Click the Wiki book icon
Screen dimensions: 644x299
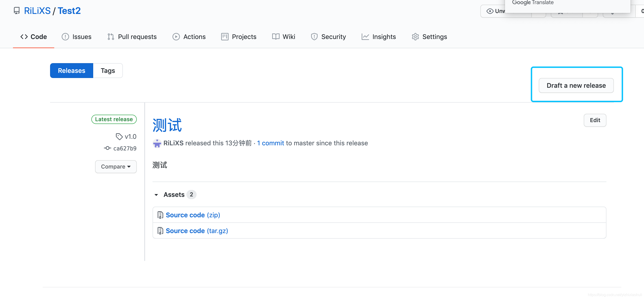tap(276, 37)
